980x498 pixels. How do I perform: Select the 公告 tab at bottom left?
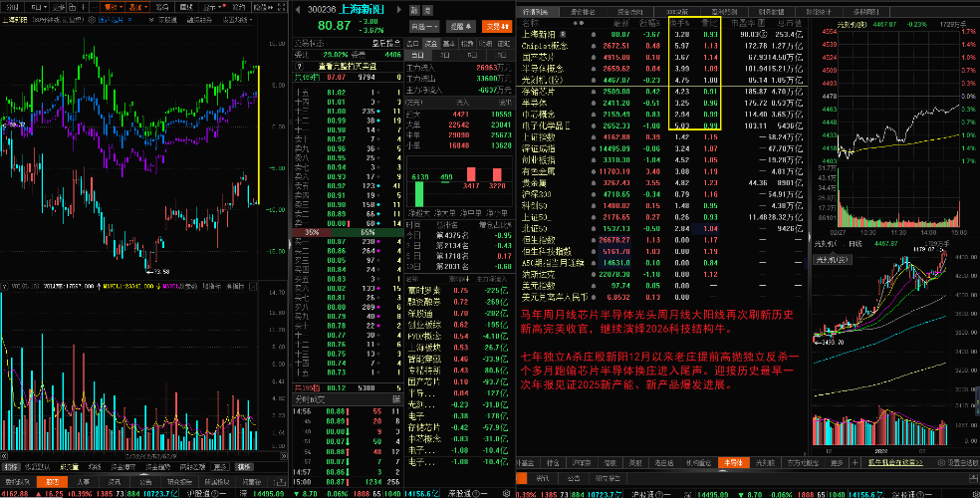click(x=145, y=482)
